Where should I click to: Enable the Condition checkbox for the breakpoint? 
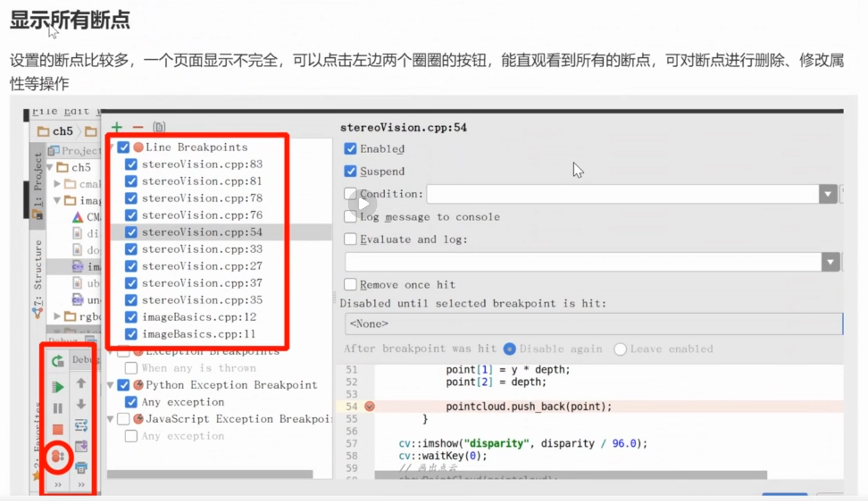pyautogui.click(x=350, y=193)
